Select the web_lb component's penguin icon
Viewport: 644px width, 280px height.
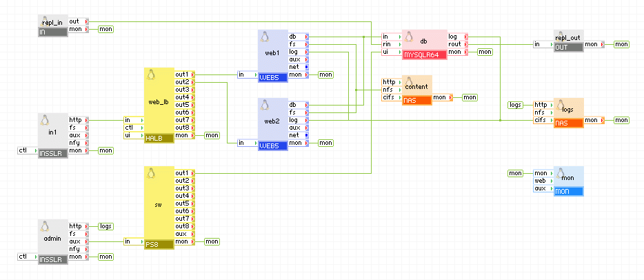pyautogui.click(x=151, y=74)
